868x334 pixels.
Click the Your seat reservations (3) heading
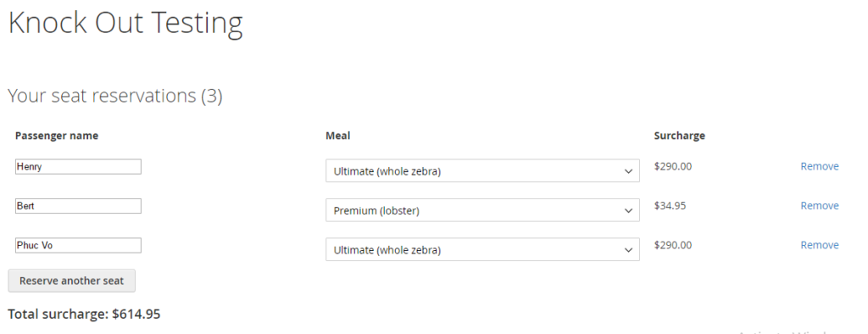115,96
